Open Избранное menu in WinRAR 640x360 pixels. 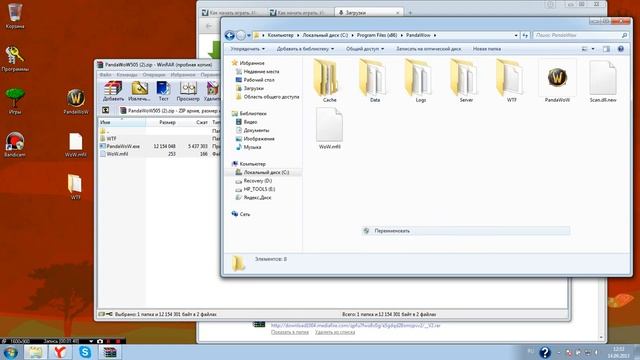(183, 75)
